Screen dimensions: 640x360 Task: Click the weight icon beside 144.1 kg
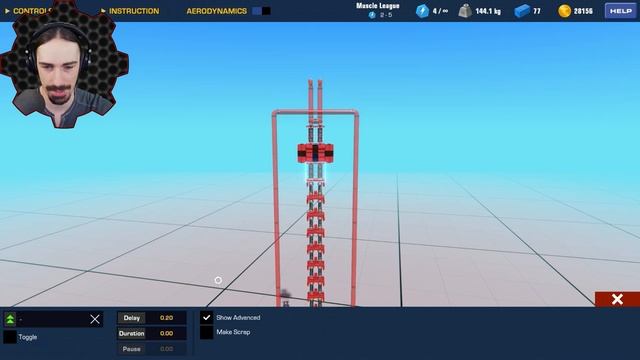464,11
